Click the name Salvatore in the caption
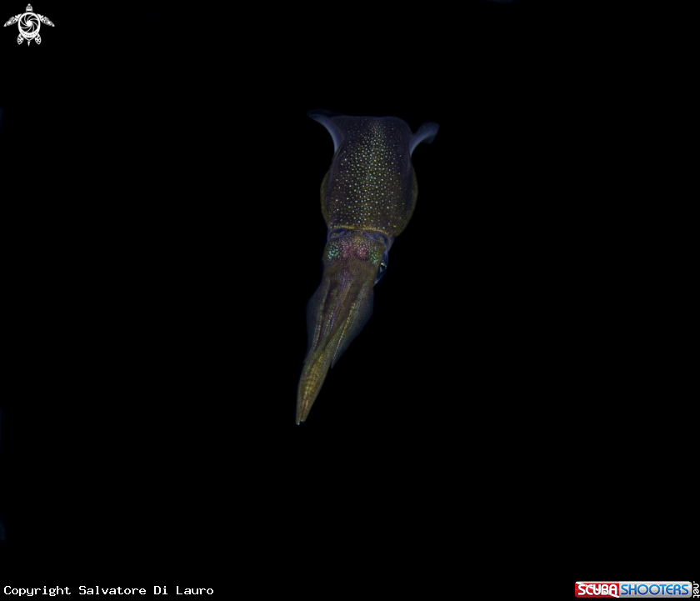The width and height of the screenshot is (700, 601). tap(111, 590)
